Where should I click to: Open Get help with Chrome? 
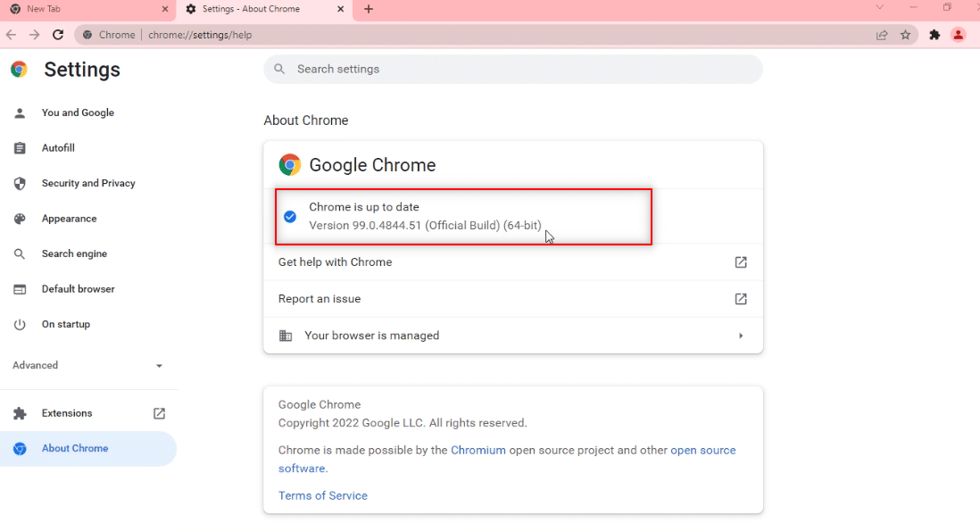513,262
